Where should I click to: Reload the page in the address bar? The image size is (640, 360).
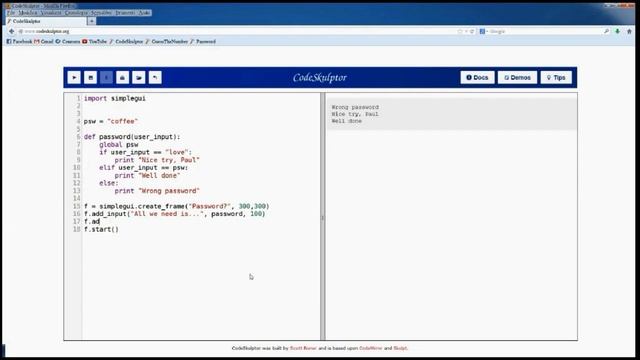tap(472, 31)
